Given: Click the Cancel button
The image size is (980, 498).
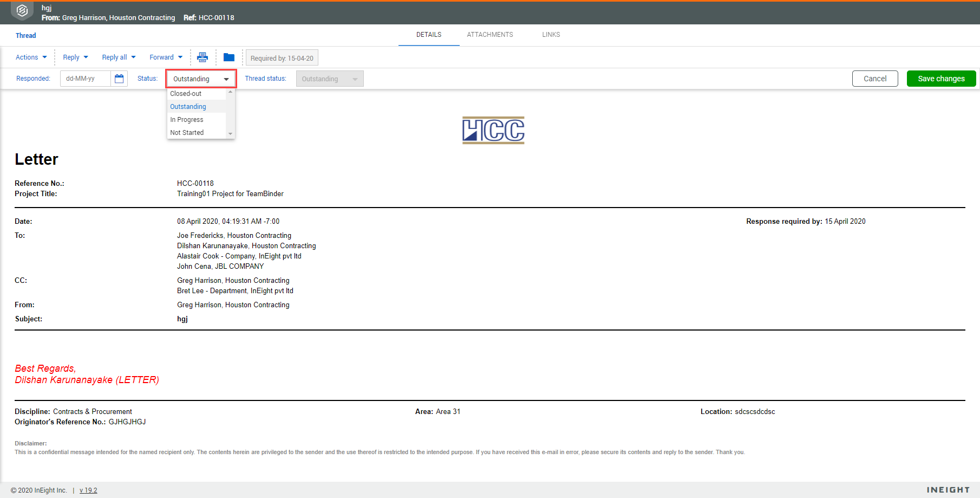Looking at the screenshot, I should pos(875,79).
